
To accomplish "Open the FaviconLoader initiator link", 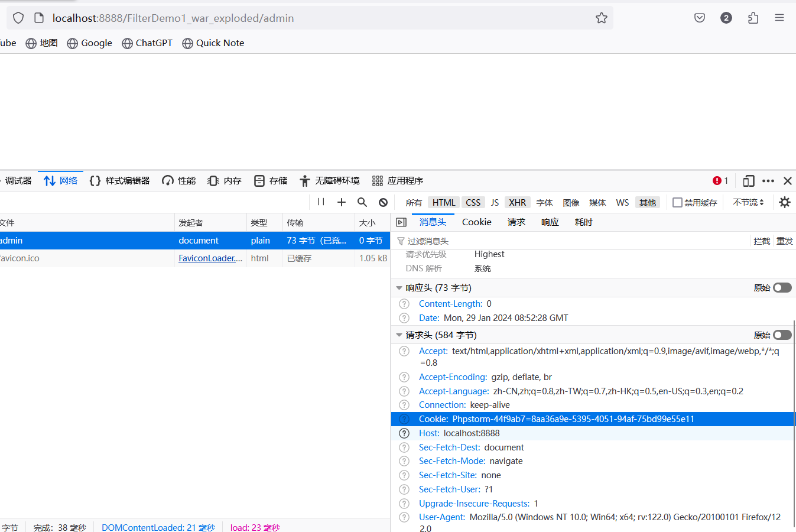I will click(210, 258).
